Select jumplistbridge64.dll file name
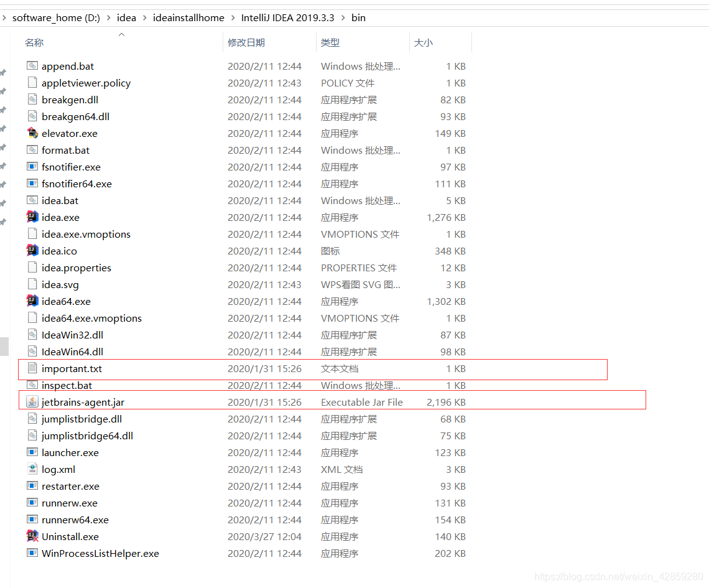The image size is (709, 588). pyautogui.click(x=87, y=436)
